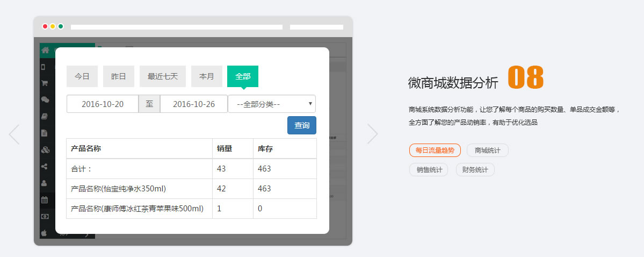
Task: Go to previous slide with left arrow
Action: pos(15,134)
